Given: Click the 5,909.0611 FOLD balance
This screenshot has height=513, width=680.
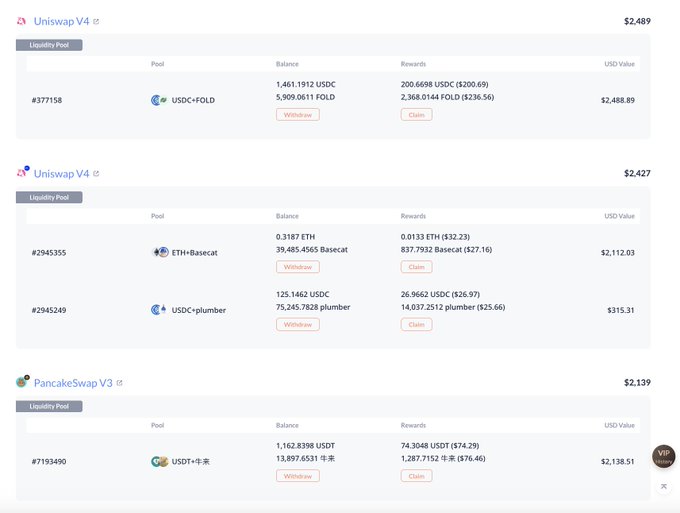Looking at the screenshot, I should (x=305, y=97).
